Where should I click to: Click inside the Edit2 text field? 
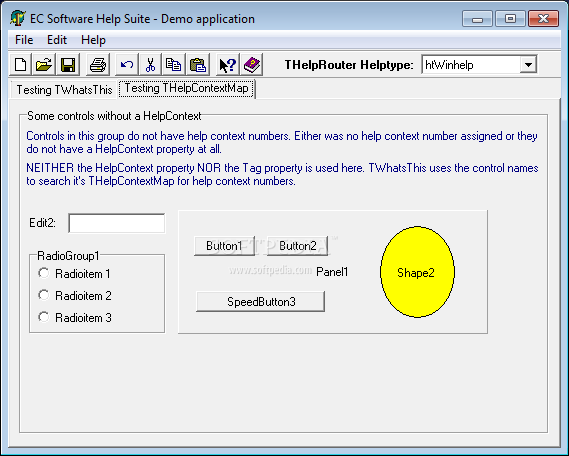[116, 223]
